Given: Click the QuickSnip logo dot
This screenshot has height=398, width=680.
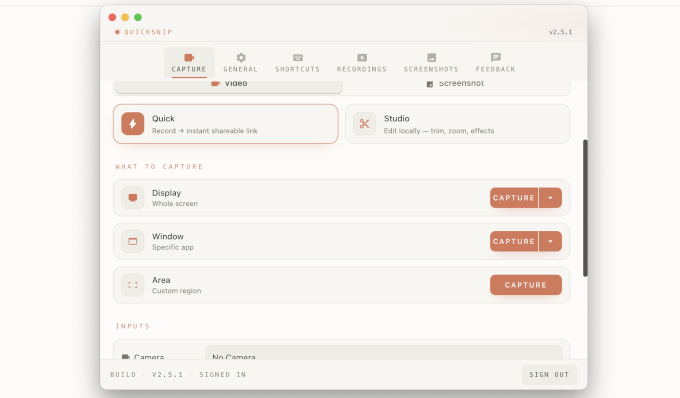Looking at the screenshot, I should pos(117,32).
